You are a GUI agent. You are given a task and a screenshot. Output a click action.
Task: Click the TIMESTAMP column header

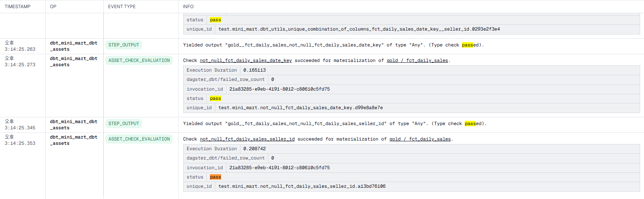17,7
